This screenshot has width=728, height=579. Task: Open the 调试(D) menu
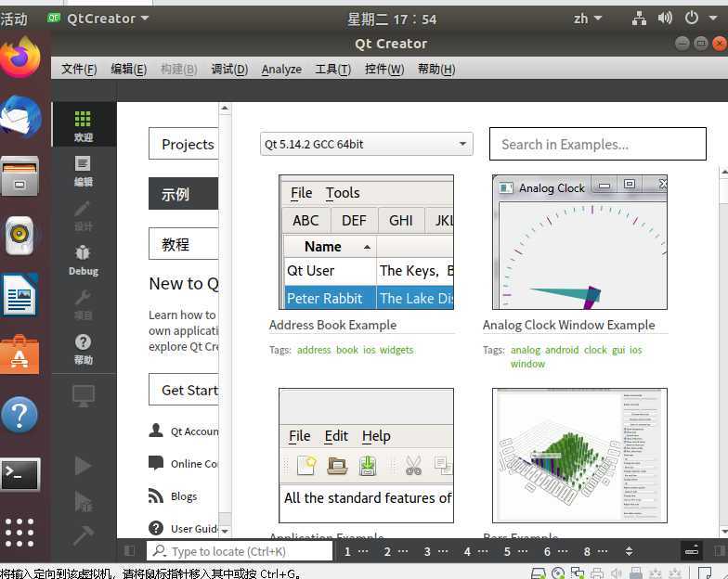coord(229,69)
